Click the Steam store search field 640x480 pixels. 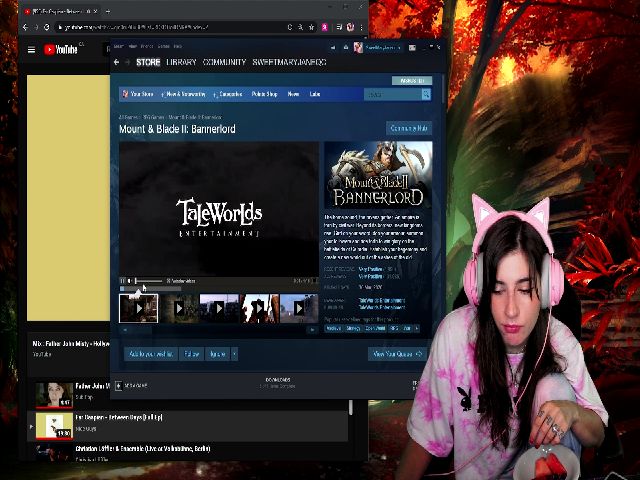click(x=393, y=94)
